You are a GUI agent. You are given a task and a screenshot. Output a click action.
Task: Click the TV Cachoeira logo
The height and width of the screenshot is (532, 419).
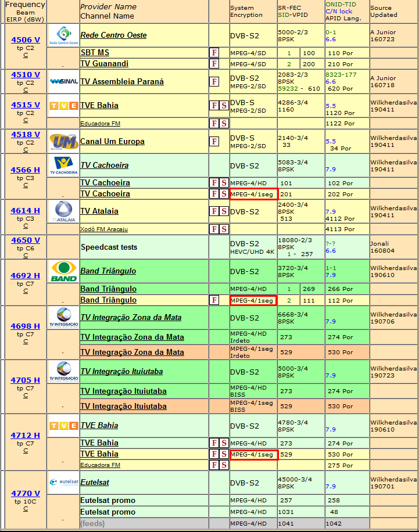coord(63,166)
